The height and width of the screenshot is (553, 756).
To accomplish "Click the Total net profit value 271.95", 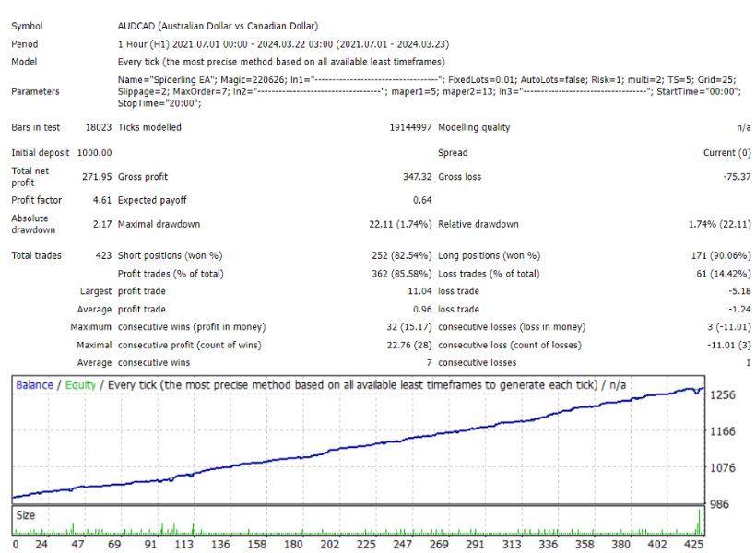I will pyautogui.click(x=97, y=177).
